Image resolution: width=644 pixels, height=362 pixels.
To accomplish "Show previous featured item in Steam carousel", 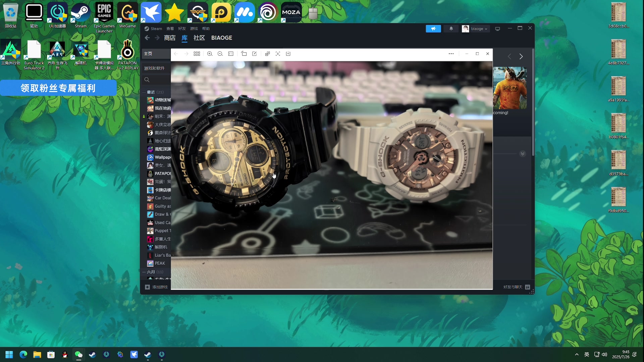I will click(x=509, y=57).
